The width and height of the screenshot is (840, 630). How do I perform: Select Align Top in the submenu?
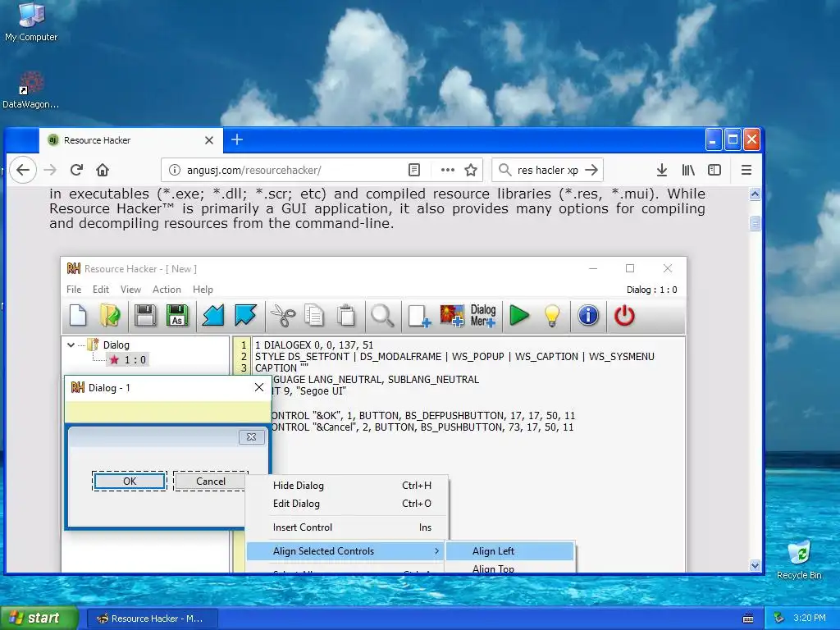510,567
